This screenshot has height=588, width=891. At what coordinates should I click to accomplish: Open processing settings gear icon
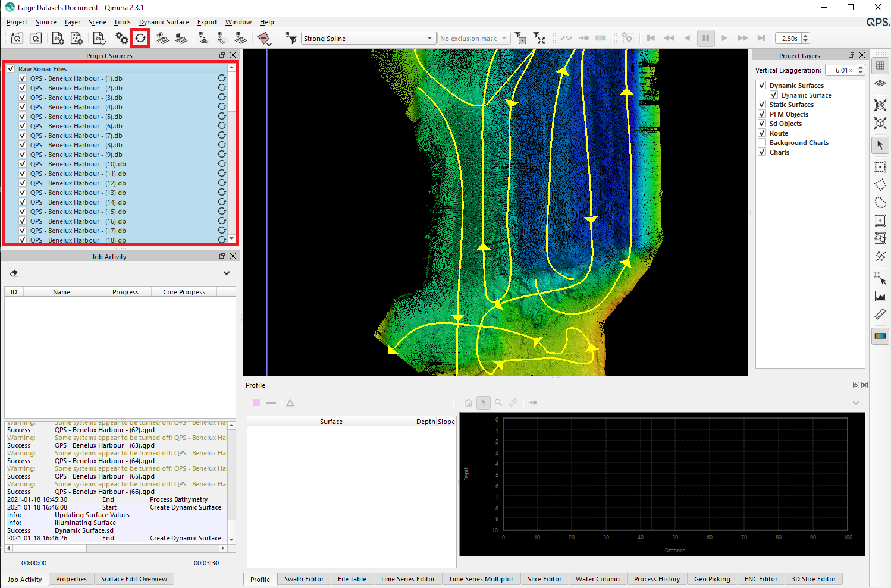(121, 38)
